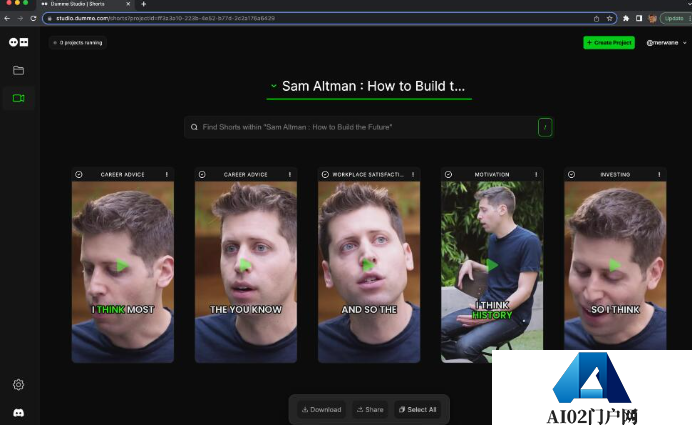Open the browser extensions puzzle icon
Viewport: 692px width, 425px height.
[x=626, y=19]
